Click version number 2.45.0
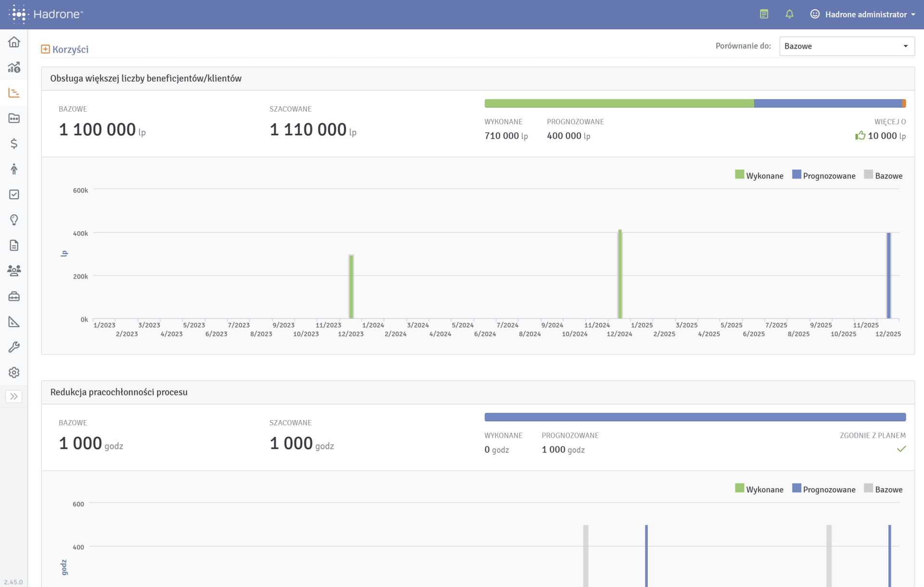The image size is (924, 587). (x=13, y=582)
